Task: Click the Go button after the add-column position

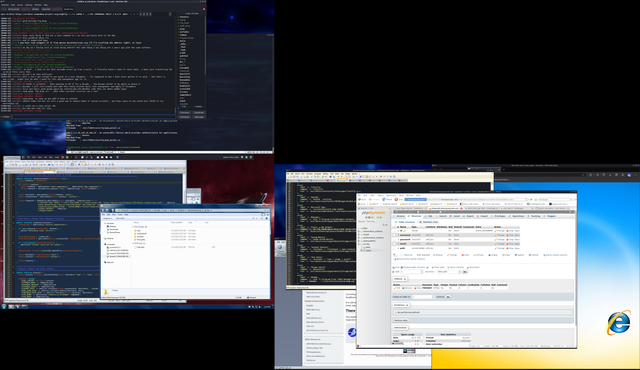Action: pos(465,272)
